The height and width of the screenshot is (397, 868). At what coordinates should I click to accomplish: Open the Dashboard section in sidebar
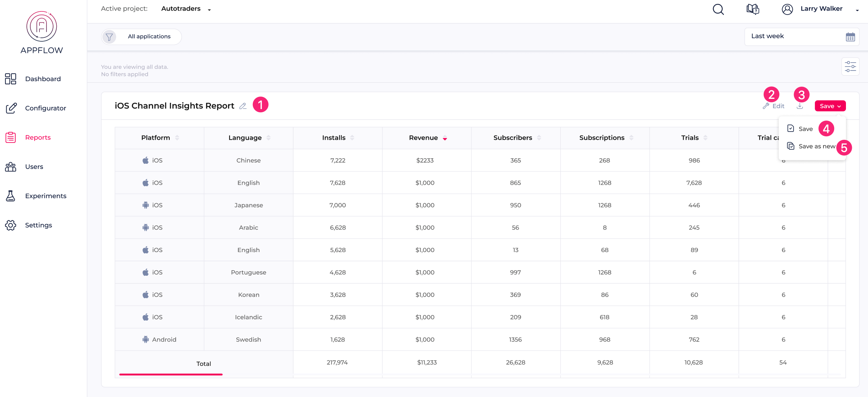(11, 79)
